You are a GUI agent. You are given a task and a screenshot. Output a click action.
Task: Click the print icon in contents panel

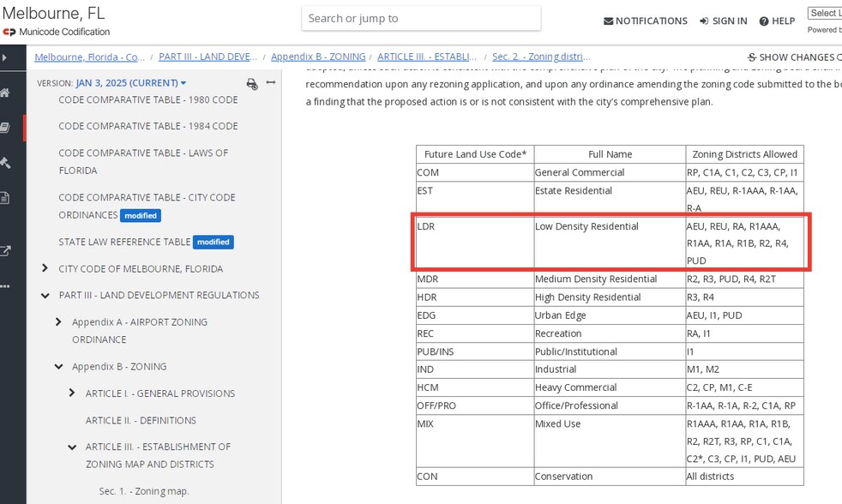pos(251,83)
